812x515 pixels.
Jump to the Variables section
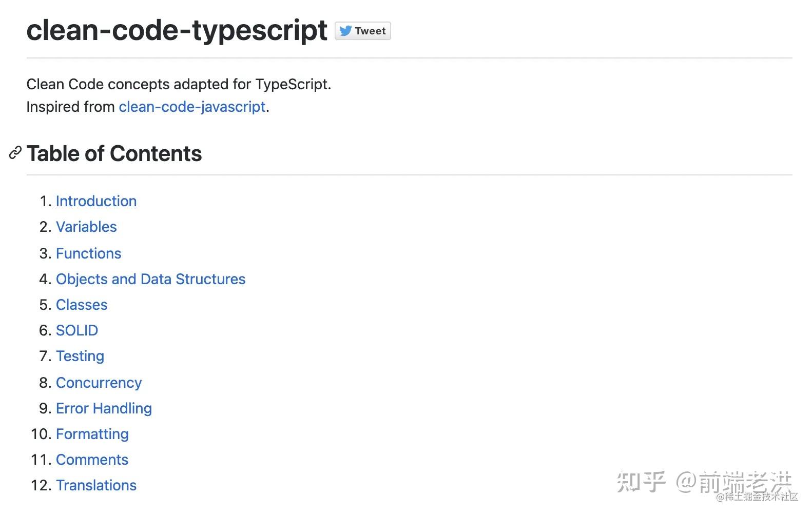coord(86,227)
